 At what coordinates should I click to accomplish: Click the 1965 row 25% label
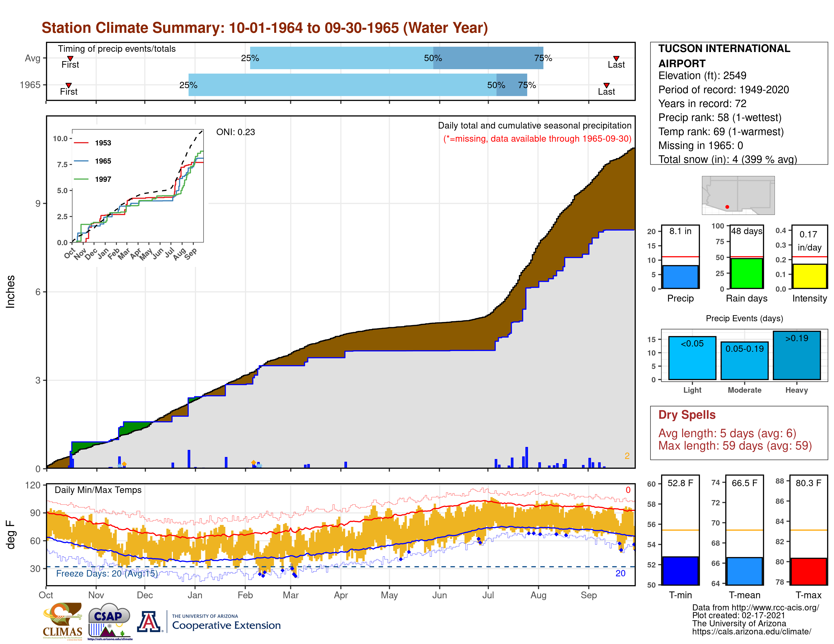click(x=188, y=85)
